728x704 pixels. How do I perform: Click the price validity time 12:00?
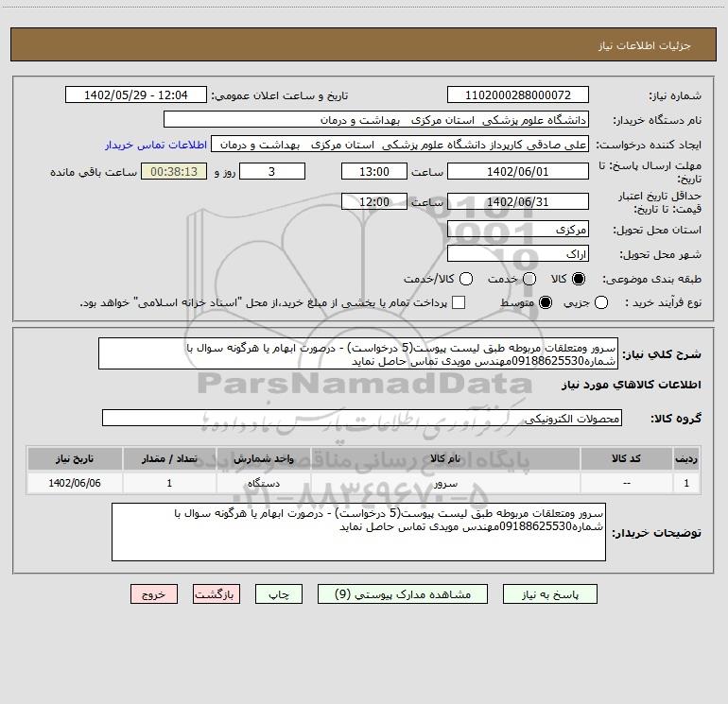[x=374, y=201]
